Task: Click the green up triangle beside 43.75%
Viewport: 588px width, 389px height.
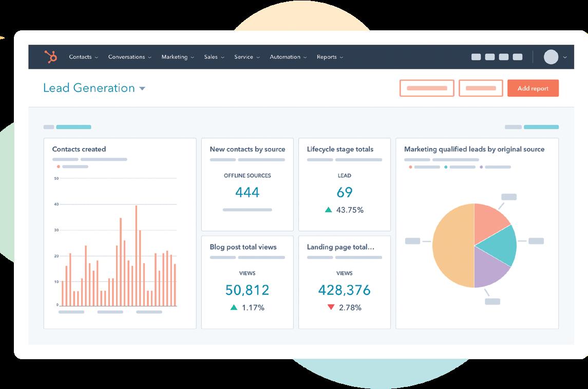Action: 329,210
